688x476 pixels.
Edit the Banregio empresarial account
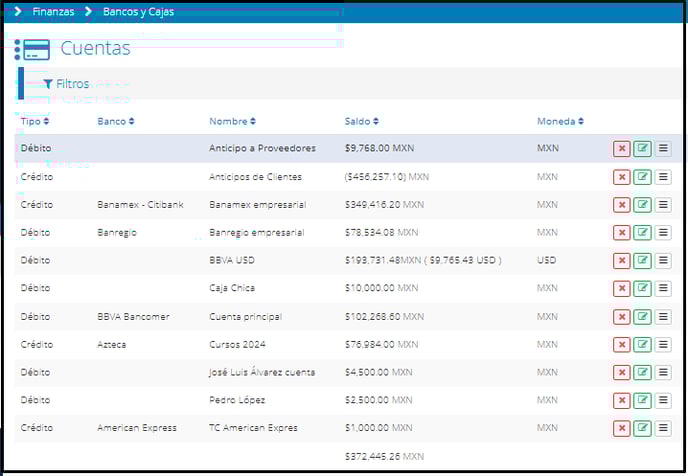pos(642,233)
